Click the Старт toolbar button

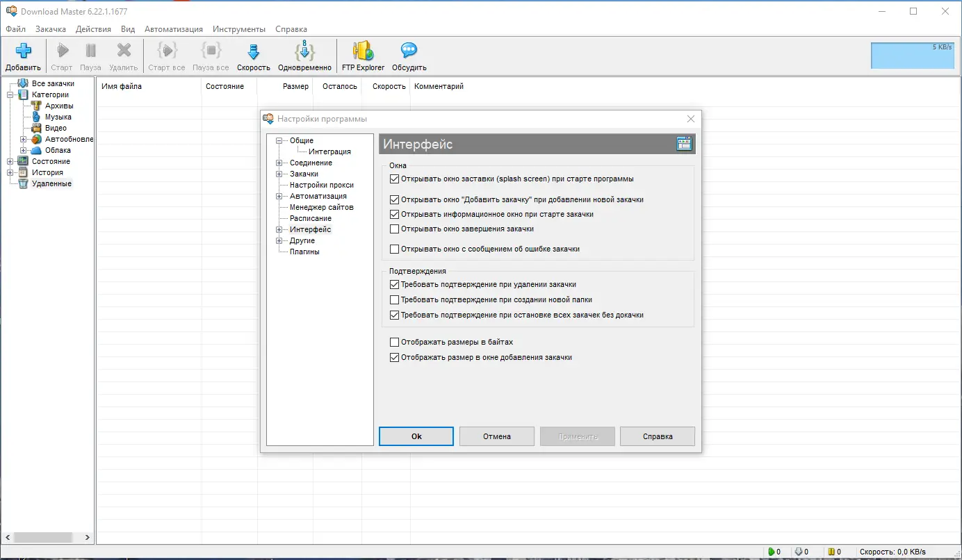(x=62, y=56)
